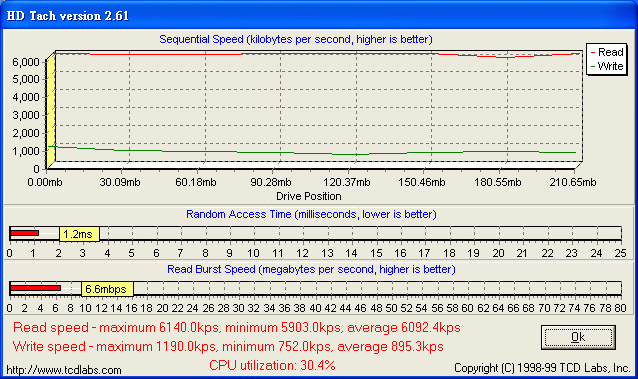The height and width of the screenshot is (379, 638).
Task: Click the Copyright TCD Labs text
Action: pyautogui.click(x=542, y=368)
